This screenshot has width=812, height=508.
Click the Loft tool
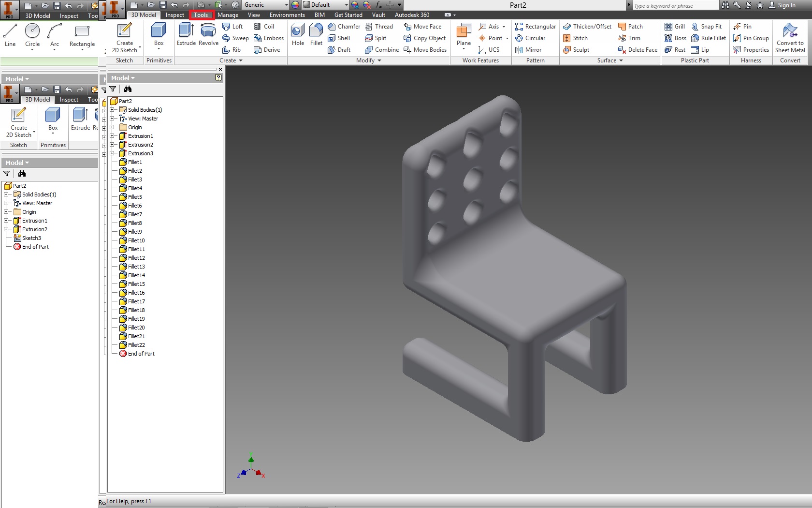pyautogui.click(x=232, y=27)
